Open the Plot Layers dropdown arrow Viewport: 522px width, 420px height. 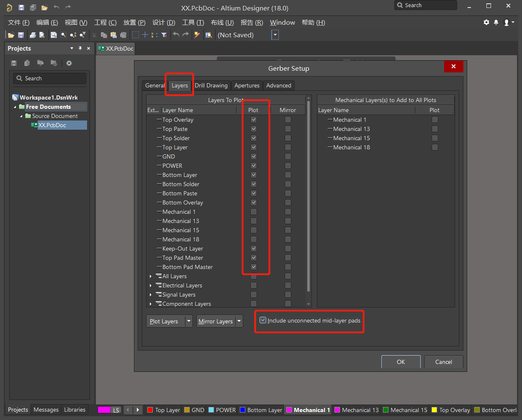click(189, 321)
